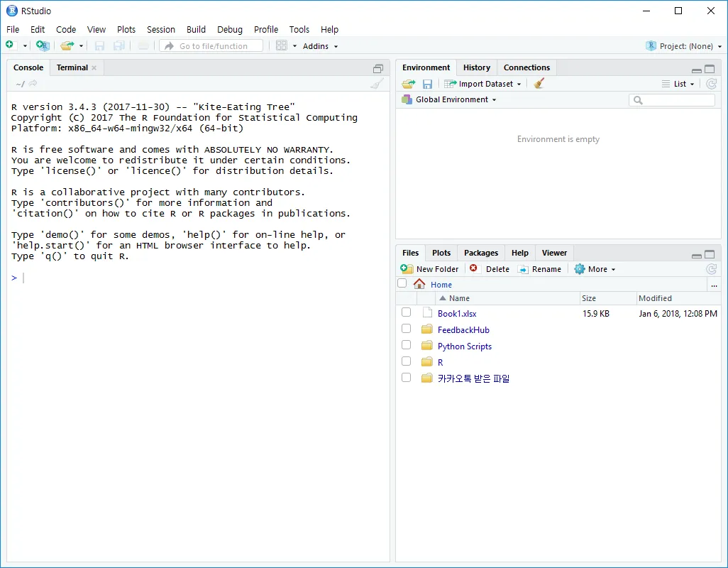Viewport: 728px width, 568px height.
Task: Click the Print icon in toolbar
Action: tap(143, 45)
